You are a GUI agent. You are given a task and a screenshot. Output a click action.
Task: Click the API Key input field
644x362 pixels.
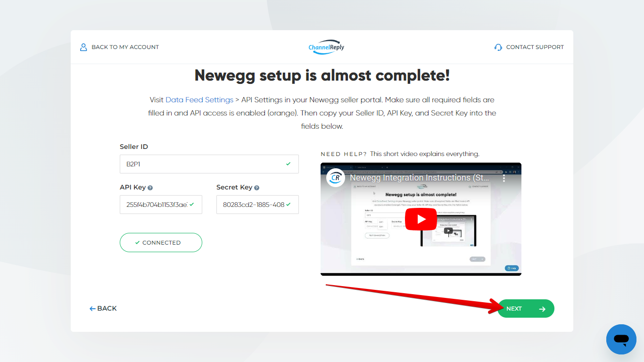(161, 205)
